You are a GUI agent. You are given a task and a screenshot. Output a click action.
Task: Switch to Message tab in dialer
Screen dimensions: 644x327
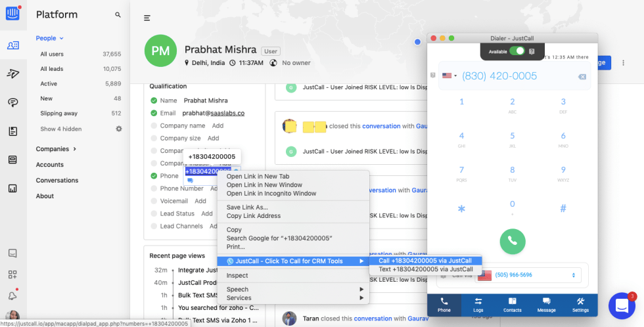pos(546,305)
